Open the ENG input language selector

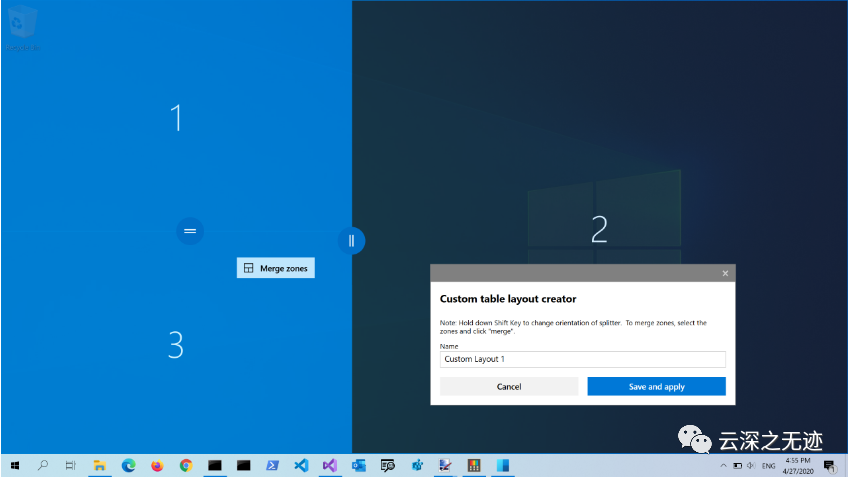769,466
